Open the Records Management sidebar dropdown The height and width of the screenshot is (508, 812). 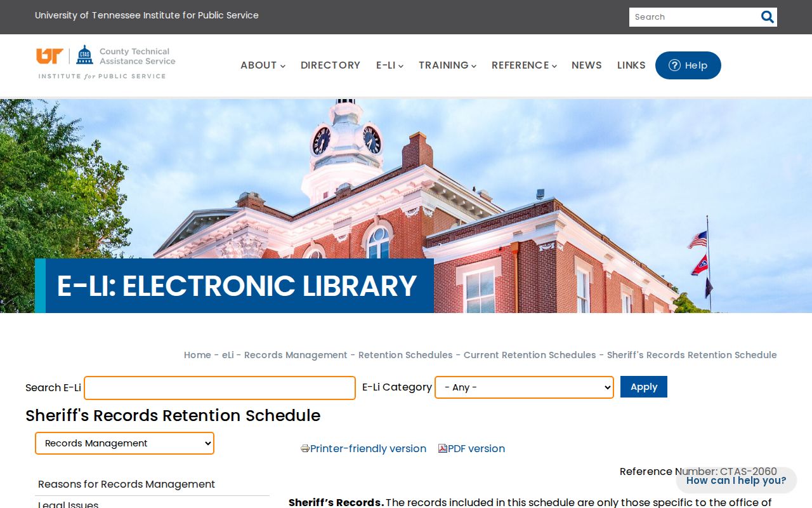(x=124, y=443)
